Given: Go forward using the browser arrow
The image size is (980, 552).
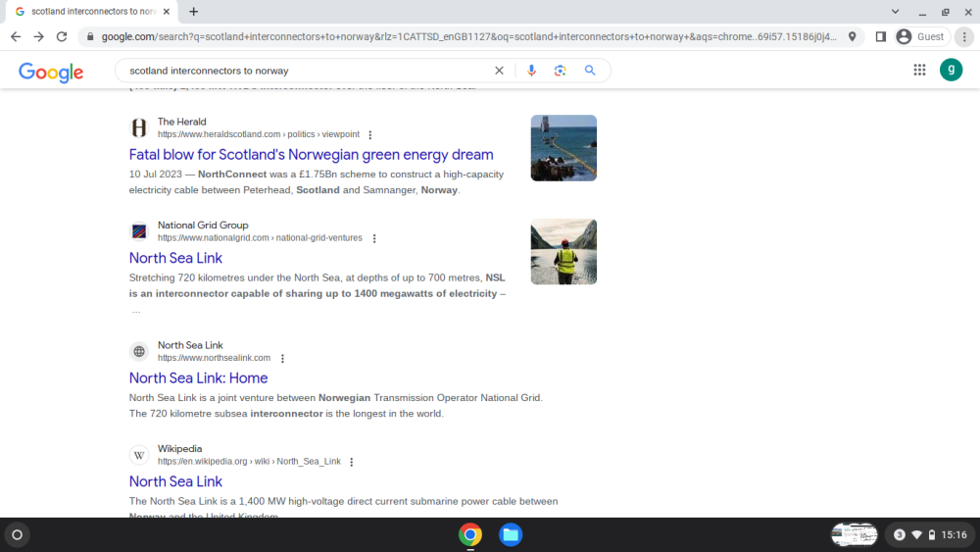Looking at the screenshot, I should coord(39,37).
